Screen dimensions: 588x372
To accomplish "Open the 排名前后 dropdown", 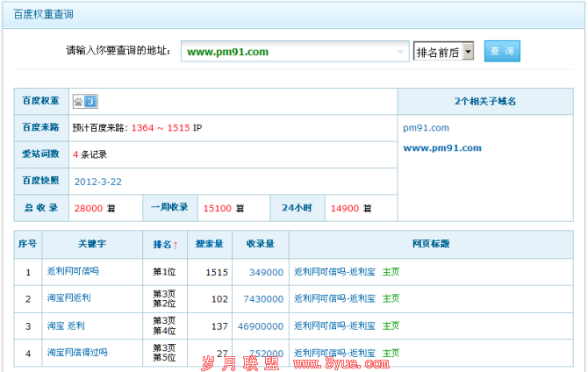I will 443,52.
